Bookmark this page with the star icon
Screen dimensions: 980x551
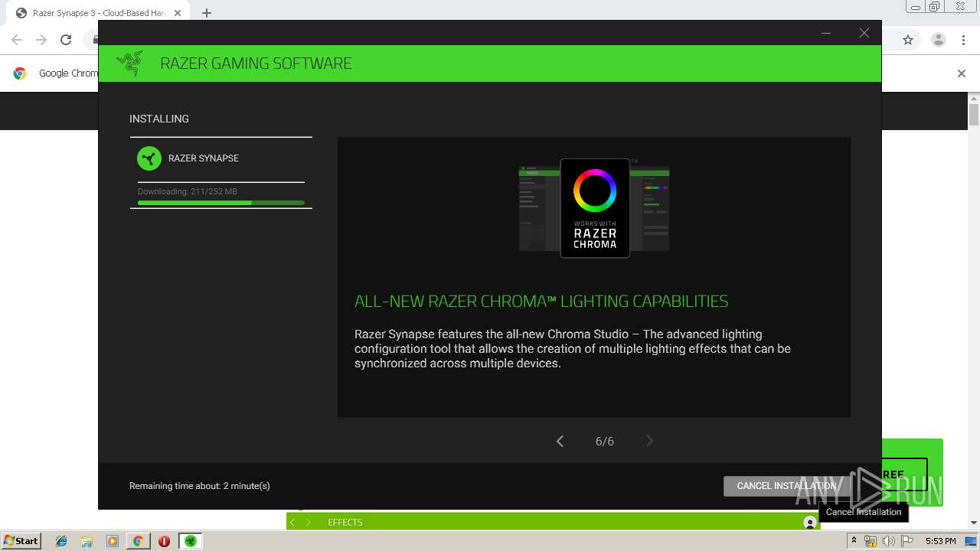(908, 40)
